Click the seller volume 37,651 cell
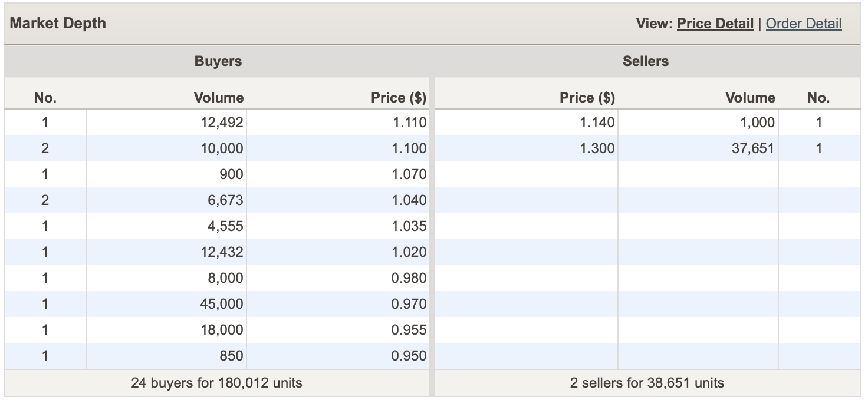The width and height of the screenshot is (868, 410). [753, 148]
